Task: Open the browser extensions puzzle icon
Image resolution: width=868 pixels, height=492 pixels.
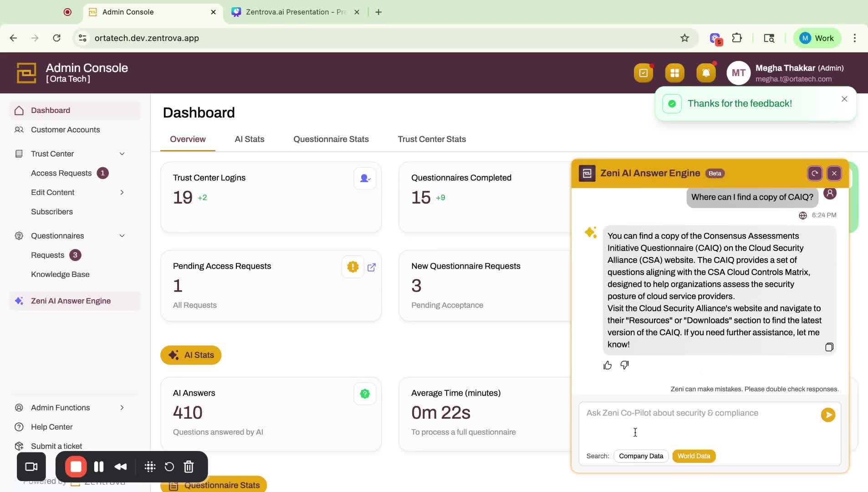Action: point(737,38)
